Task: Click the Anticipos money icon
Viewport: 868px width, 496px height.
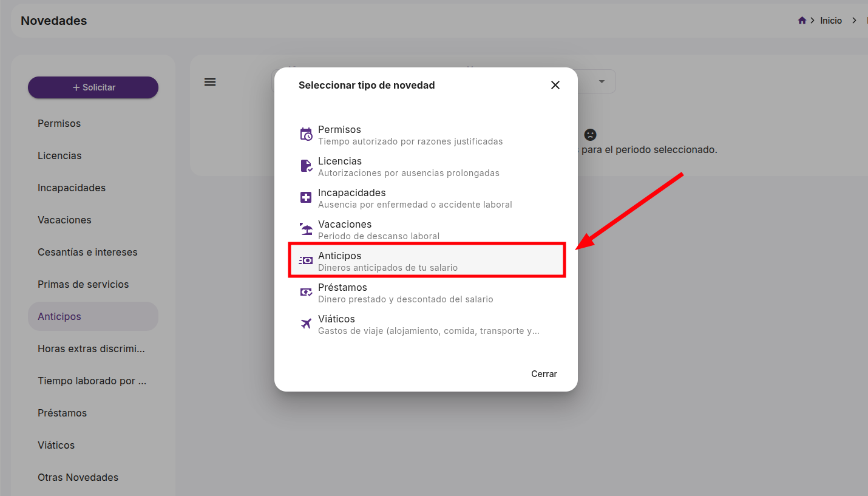Action: point(307,260)
